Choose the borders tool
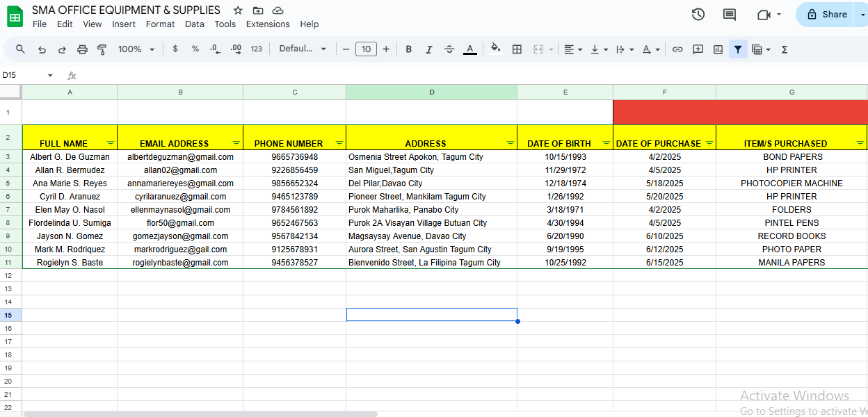The width and height of the screenshot is (868, 417). pos(517,49)
